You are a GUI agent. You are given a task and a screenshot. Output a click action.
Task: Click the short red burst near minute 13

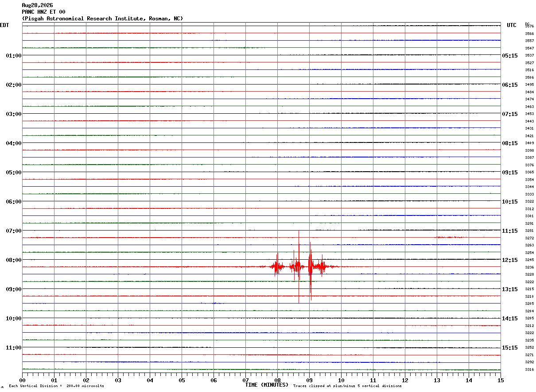coord(451,238)
